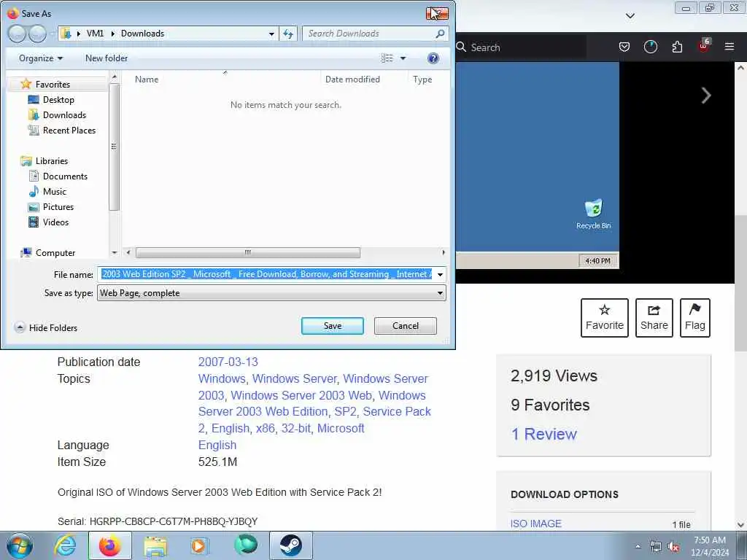The width and height of the screenshot is (747, 560).
Task: Click the Pocket icon in Firefox toolbar
Action: point(624,47)
